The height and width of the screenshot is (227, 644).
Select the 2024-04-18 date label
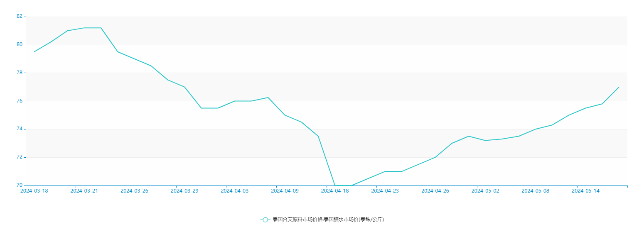[x=335, y=191]
